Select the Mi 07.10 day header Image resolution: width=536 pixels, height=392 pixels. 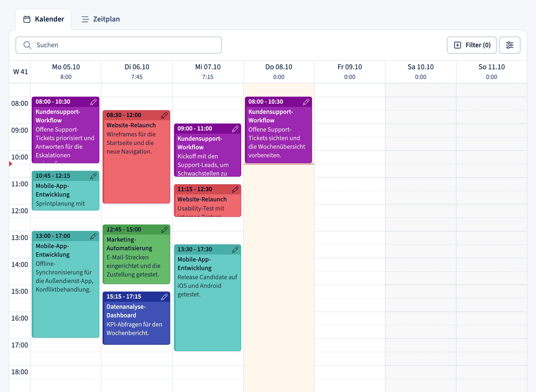point(208,72)
